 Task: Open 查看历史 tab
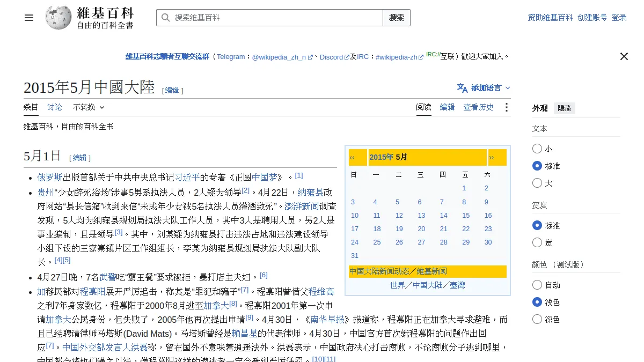[x=479, y=107]
